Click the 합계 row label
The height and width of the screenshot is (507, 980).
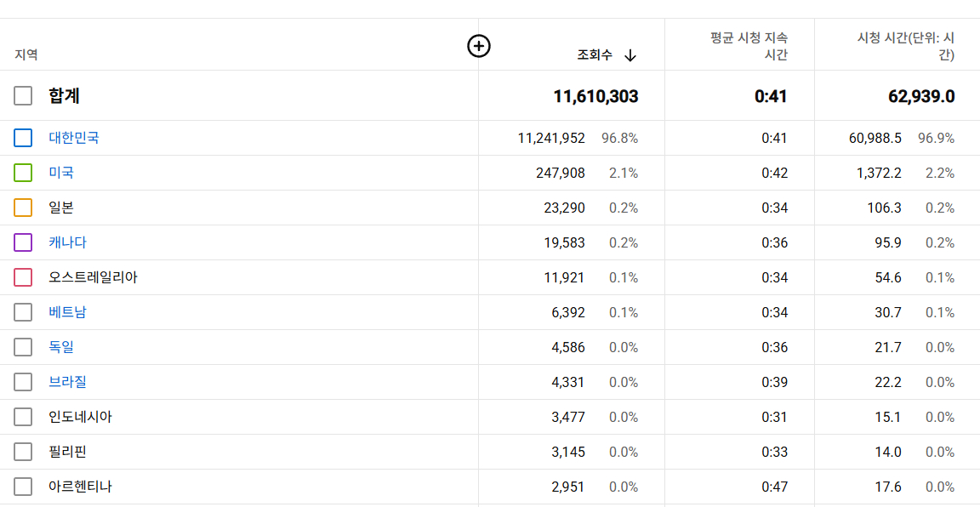[x=65, y=95]
